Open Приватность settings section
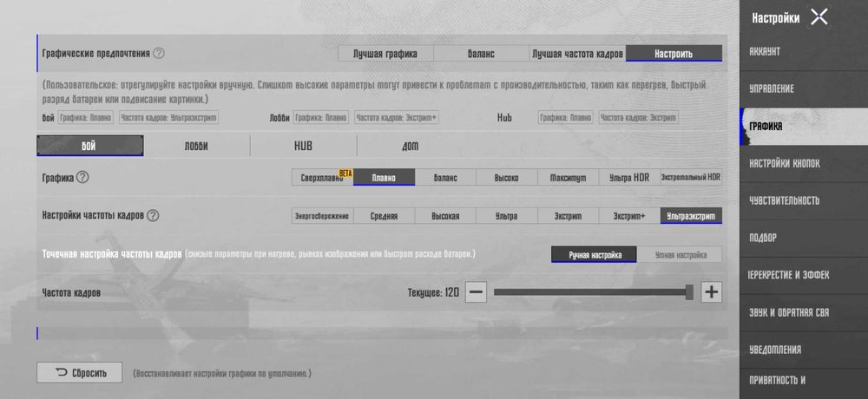 pyautogui.click(x=804, y=383)
